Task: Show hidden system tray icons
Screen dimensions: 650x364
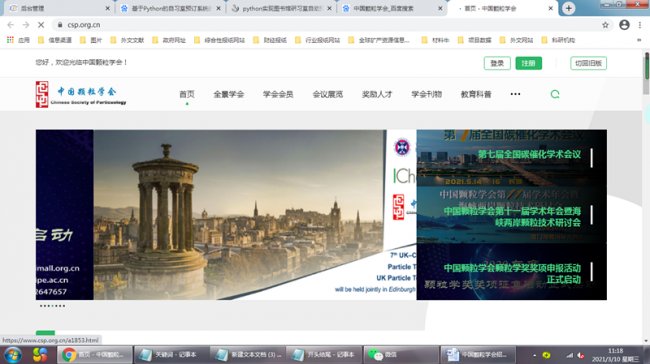Action: (534, 355)
